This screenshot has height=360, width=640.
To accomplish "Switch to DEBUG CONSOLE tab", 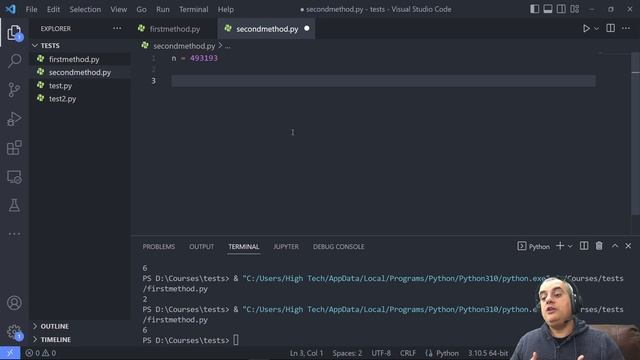I will click(338, 247).
